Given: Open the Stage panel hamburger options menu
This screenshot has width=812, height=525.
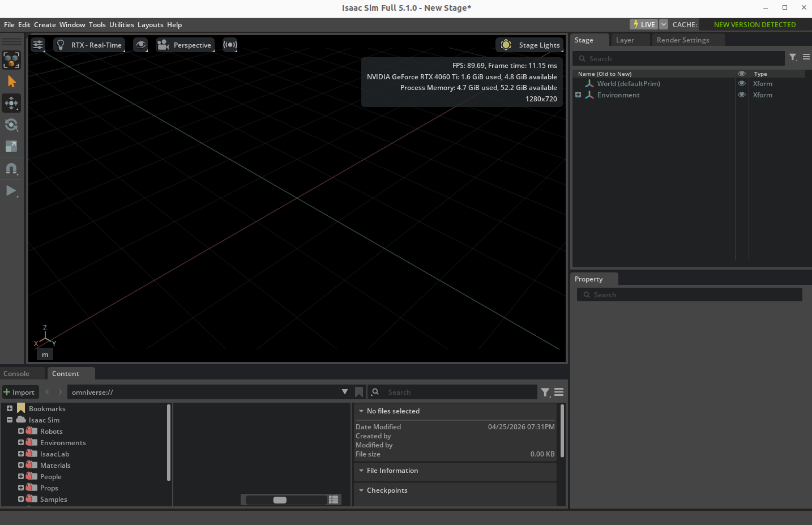Looking at the screenshot, I should (806, 57).
